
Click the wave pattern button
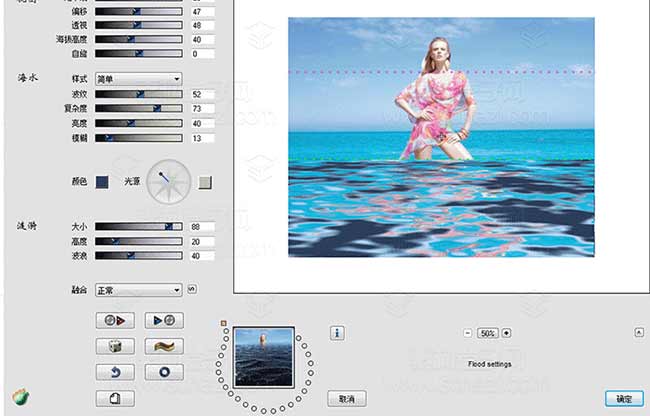[163, 346]
